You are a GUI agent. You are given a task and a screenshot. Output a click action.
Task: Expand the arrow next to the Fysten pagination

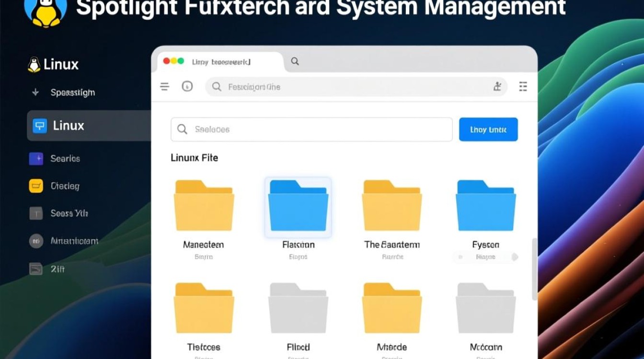pyautogui.click(x=516, y=257)
